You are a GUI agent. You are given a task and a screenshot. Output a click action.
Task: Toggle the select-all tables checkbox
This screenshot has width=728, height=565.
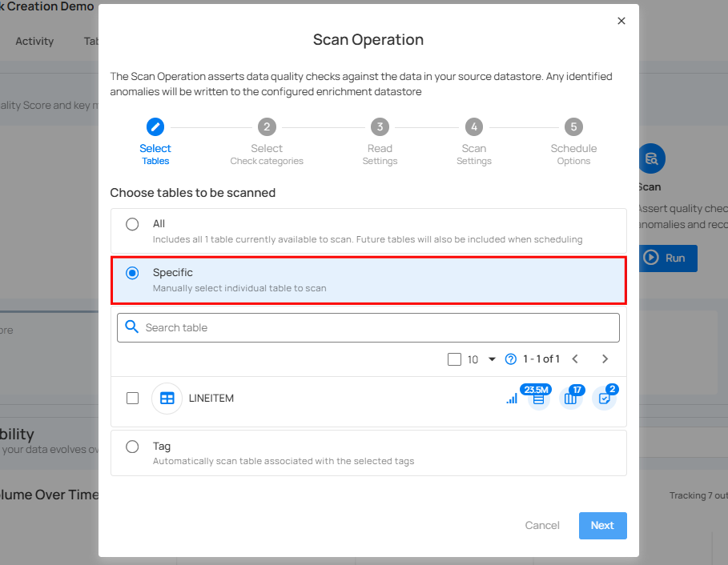[454, 359]
